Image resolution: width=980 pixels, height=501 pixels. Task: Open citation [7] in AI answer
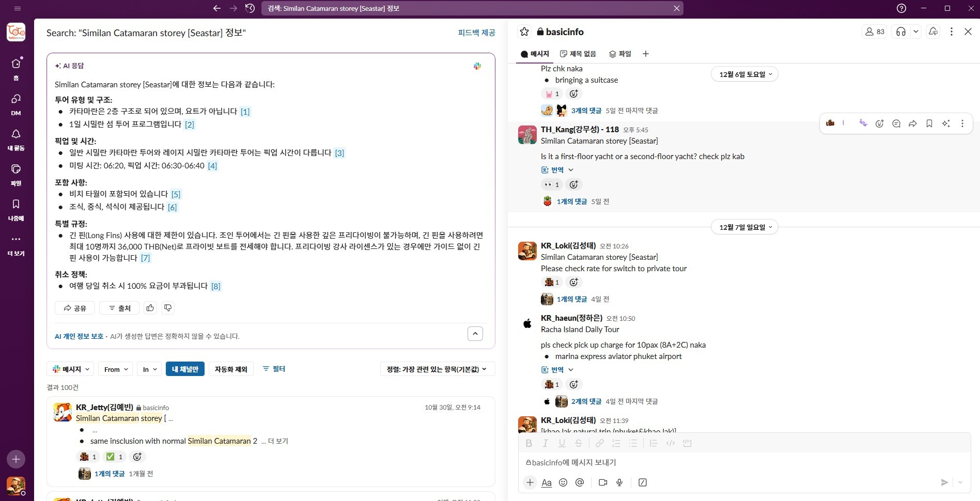(x=146, y=258)
